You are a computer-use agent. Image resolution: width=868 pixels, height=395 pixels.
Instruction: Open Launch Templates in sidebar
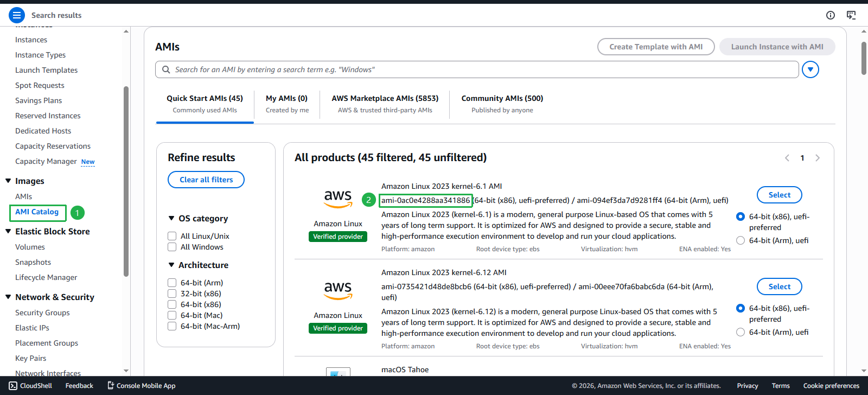pyautogui.click(x=46, y=70)
